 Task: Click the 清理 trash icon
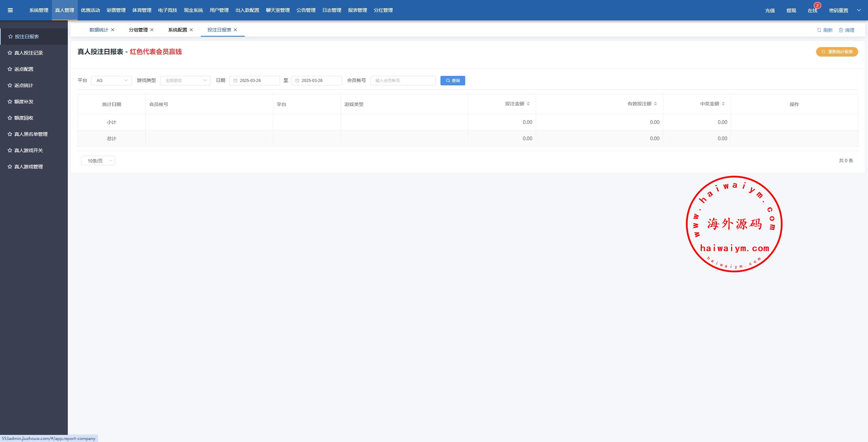(841, 30)
